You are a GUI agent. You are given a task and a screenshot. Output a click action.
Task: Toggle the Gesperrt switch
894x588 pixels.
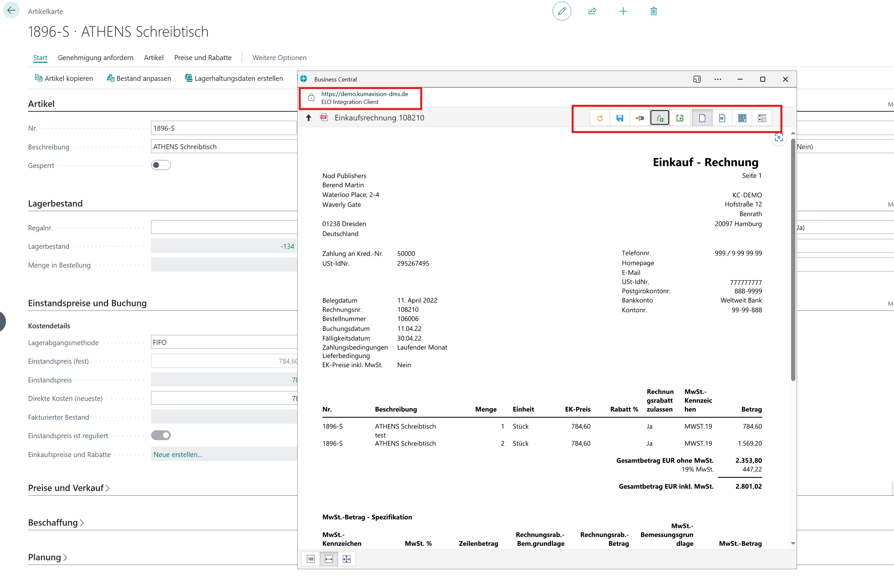click(x=161, y=165)
